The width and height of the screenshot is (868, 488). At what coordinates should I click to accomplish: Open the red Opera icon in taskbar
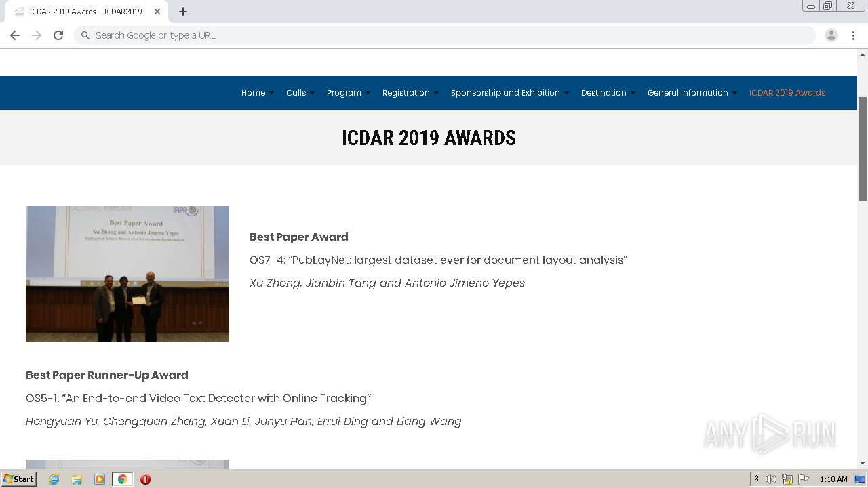(x=145, y=479)
